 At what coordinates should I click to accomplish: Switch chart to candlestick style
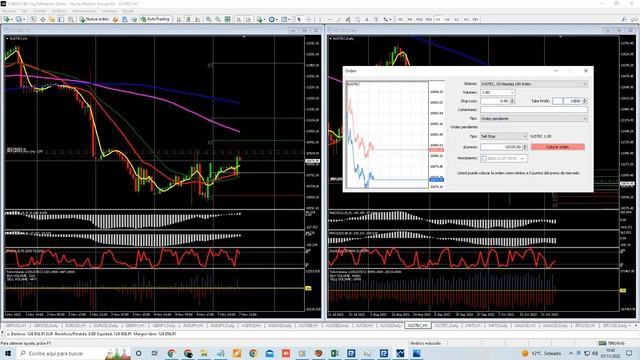click(188, 19)
